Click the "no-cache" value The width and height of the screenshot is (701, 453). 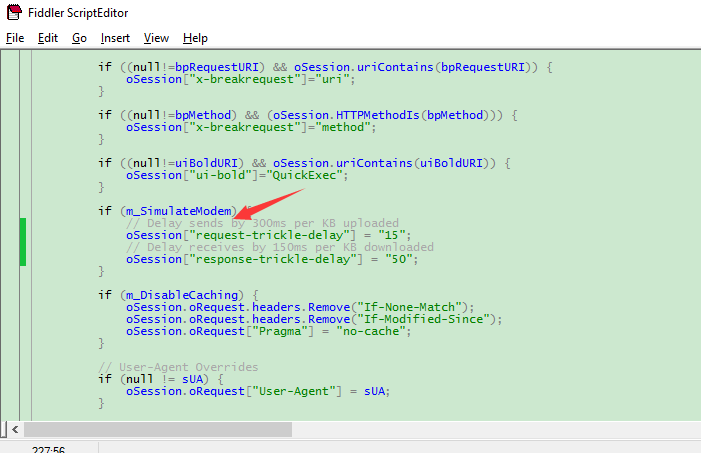[371, 331]
